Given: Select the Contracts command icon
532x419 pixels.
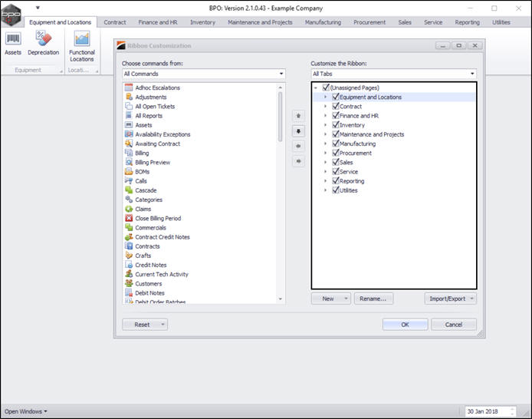Looking at the screenshot, I should tap(129, 246).
